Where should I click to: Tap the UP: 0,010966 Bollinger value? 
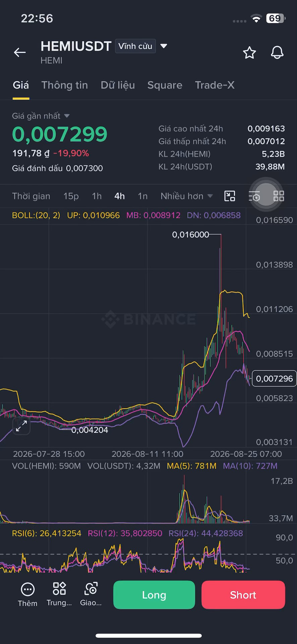93,215
